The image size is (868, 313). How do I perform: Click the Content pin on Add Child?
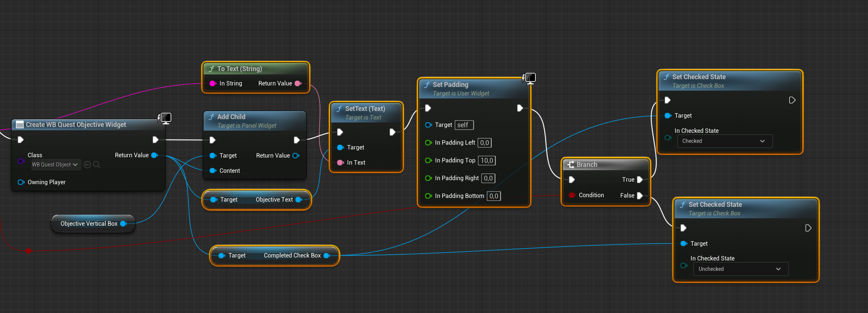(213, 171)
